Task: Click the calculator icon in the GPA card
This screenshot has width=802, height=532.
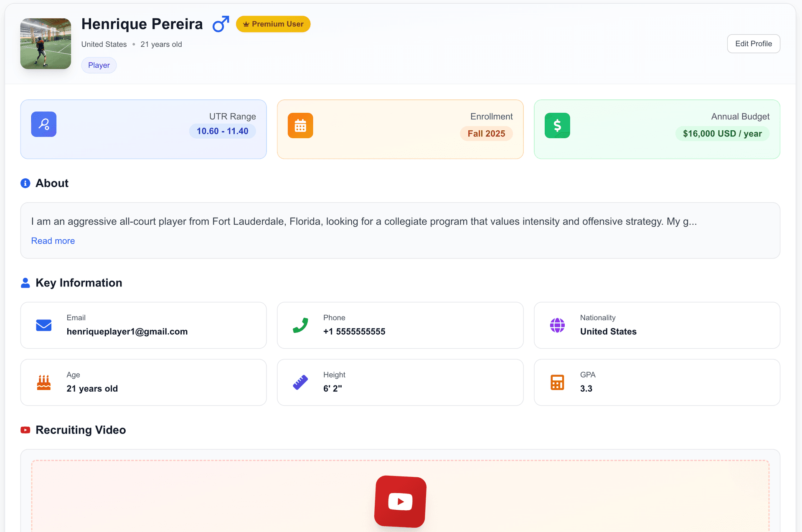Action: [557, 382]
